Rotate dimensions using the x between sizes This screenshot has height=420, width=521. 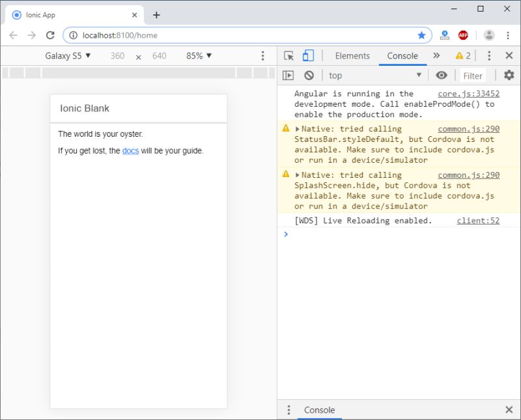tap(139, 57)
